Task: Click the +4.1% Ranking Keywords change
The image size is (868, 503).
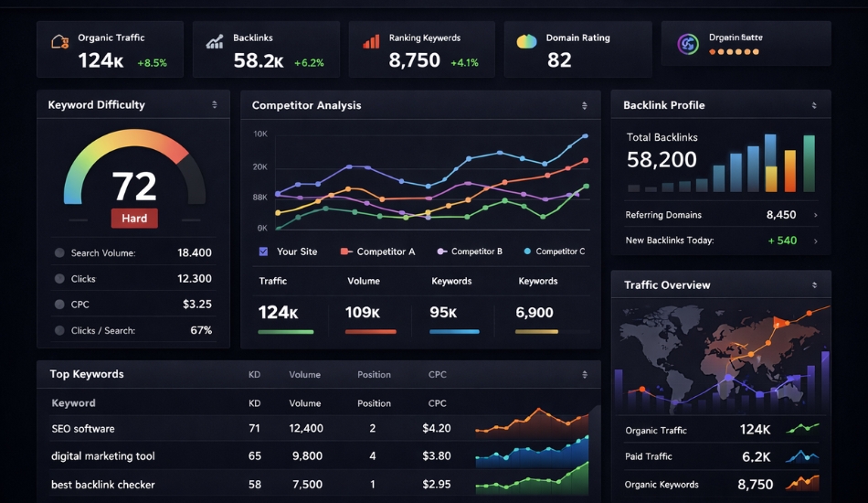Action: click(464, 63)
